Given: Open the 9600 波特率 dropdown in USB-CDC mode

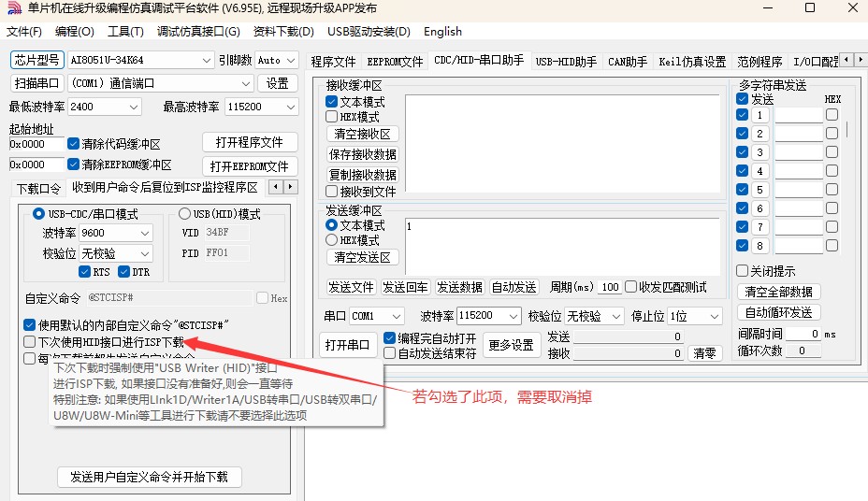Looking at the screenshot, I should tap(144, 233).
